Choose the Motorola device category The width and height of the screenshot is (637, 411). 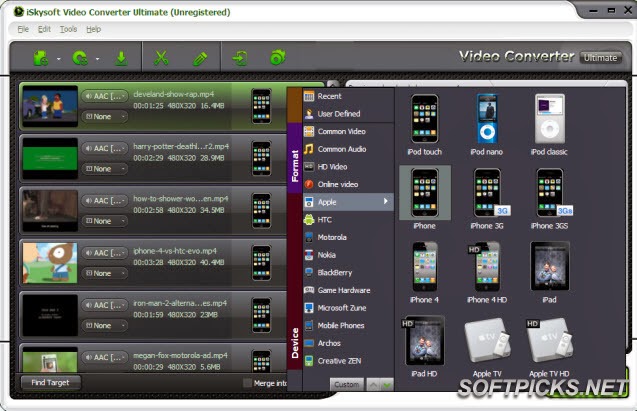point(349,237)
